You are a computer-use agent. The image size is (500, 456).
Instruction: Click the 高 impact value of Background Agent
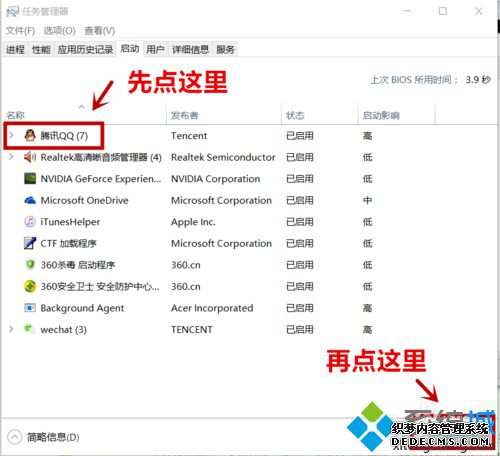click(367, 308)
